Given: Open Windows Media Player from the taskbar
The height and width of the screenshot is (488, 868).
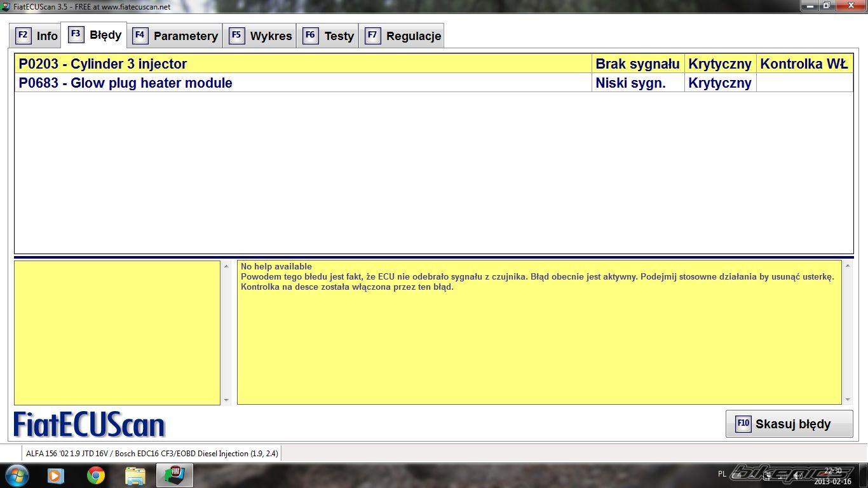Looking at the screenshot, I should tap(56, 475).
